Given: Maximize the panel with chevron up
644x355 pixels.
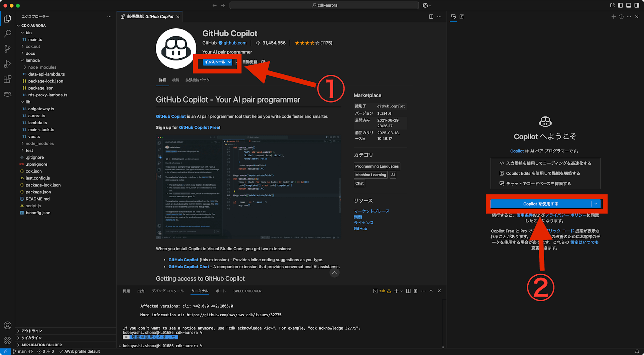Looking at the screenshot, I should click(x=431, y=291).
